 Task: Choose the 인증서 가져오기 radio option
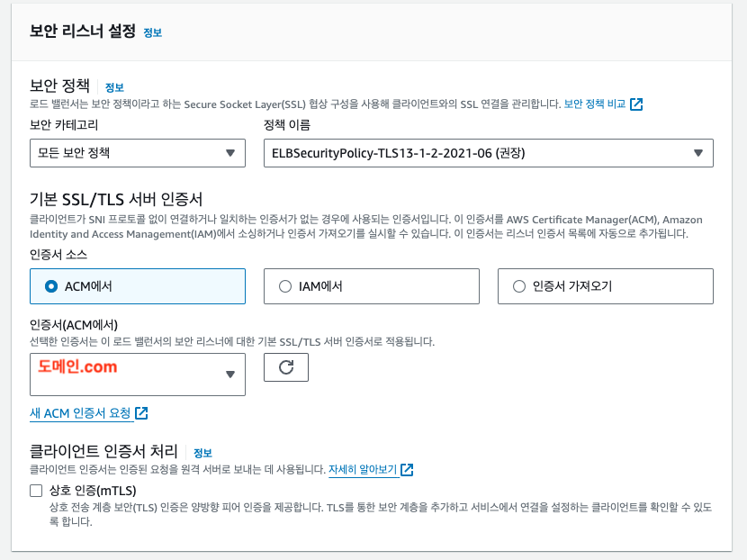(605, 286)
